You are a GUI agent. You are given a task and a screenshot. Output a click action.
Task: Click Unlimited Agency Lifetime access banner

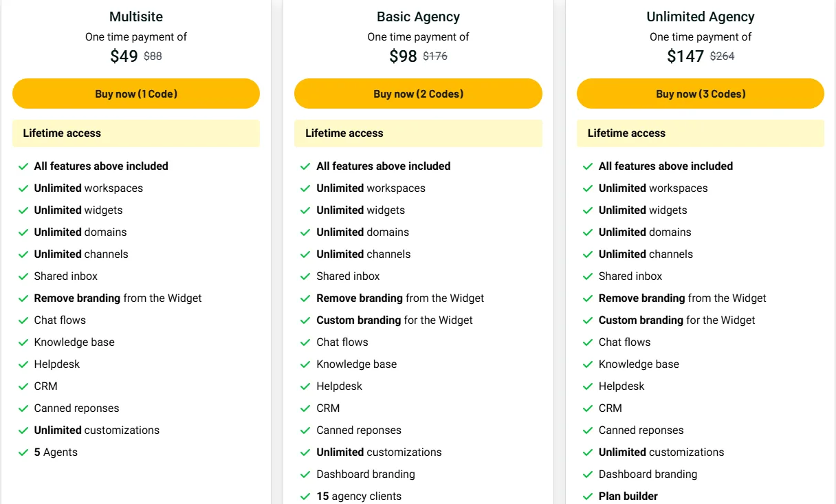[701, 133]
